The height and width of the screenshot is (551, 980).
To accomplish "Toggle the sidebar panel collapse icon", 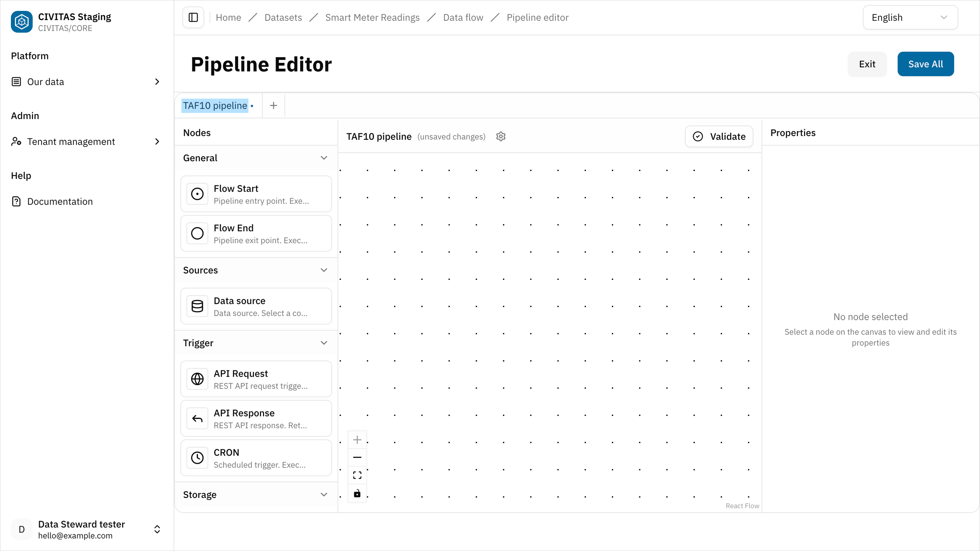I will [x=193, y=17].
